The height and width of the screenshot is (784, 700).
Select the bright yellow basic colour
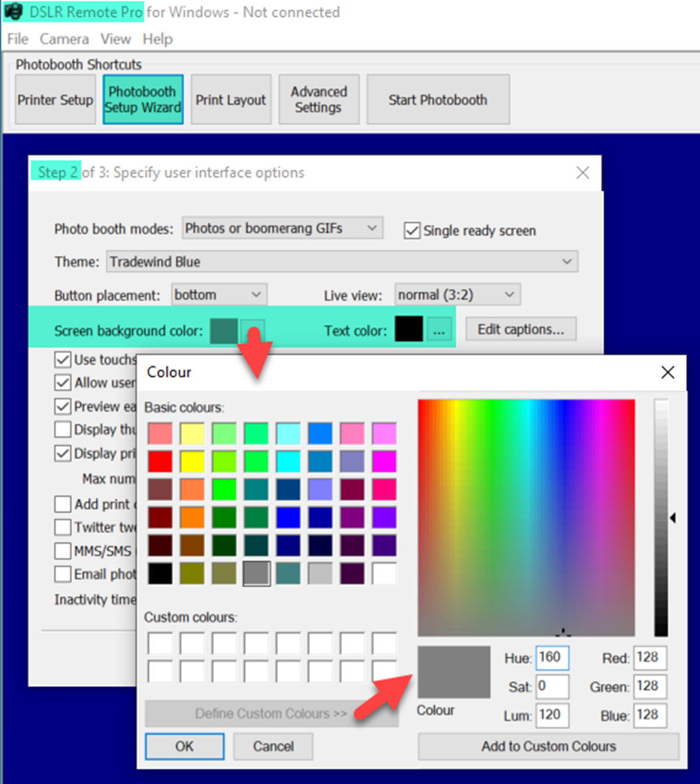[192, 461]
